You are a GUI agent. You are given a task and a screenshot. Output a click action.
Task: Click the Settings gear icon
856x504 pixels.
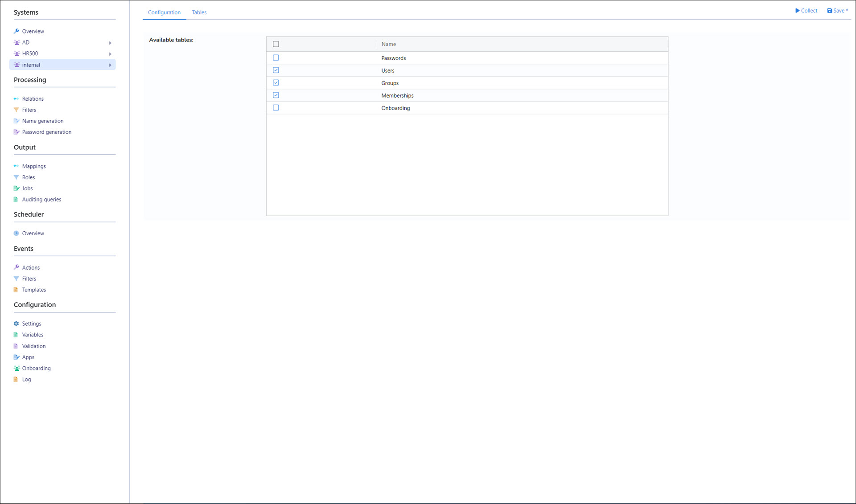(x=16, y=324)
